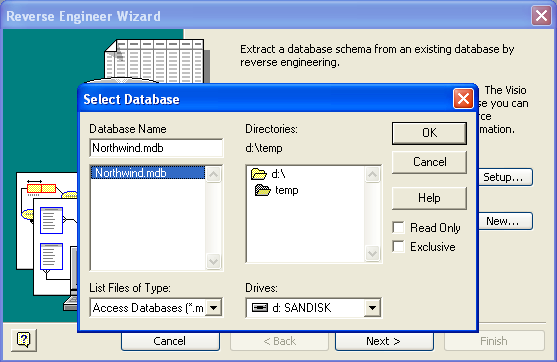557x362 pixels.
Task: Click the drive icon in Drives combo
Action: pyautogui.click(x=260, y=307)
